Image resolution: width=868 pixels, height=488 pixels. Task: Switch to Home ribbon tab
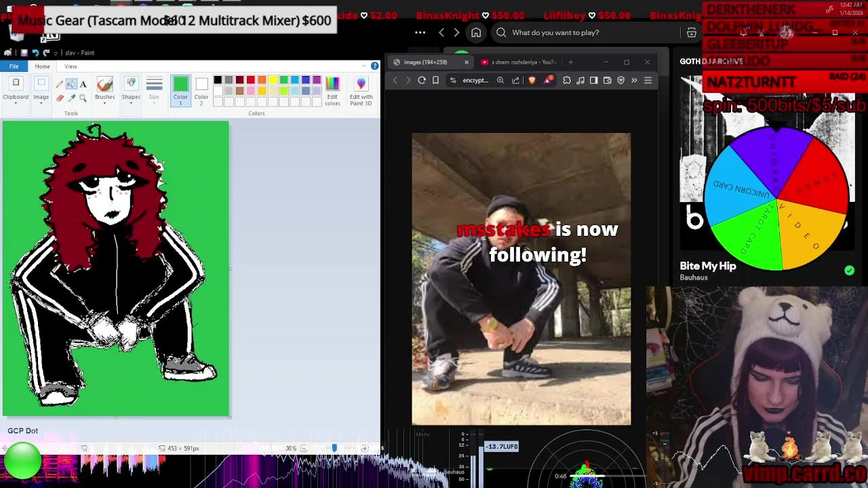[x=42, y=66]
